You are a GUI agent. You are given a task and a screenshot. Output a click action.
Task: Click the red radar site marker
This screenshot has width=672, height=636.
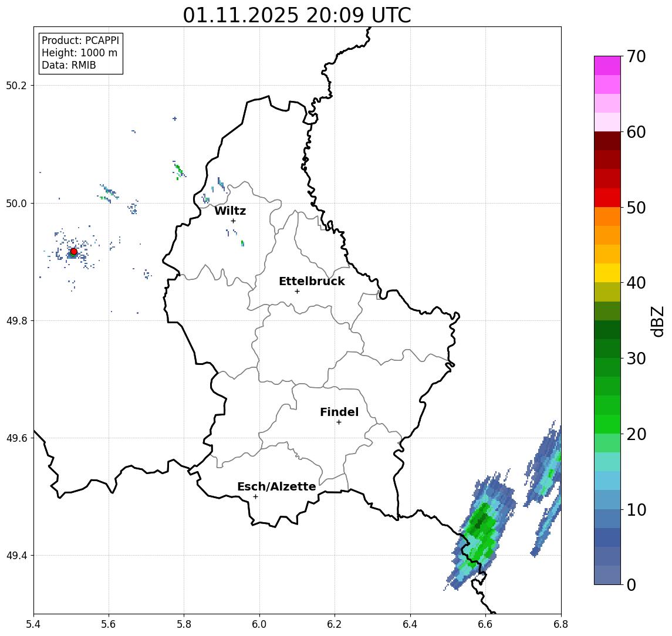tap(74, 252)
